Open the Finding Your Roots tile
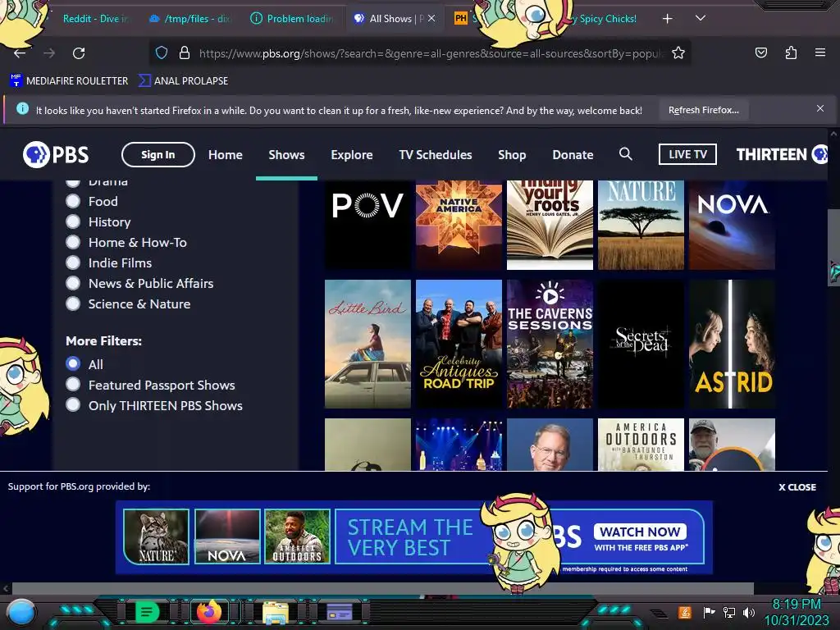The height and width of the screenshot is (630, 840). [550, 225]
